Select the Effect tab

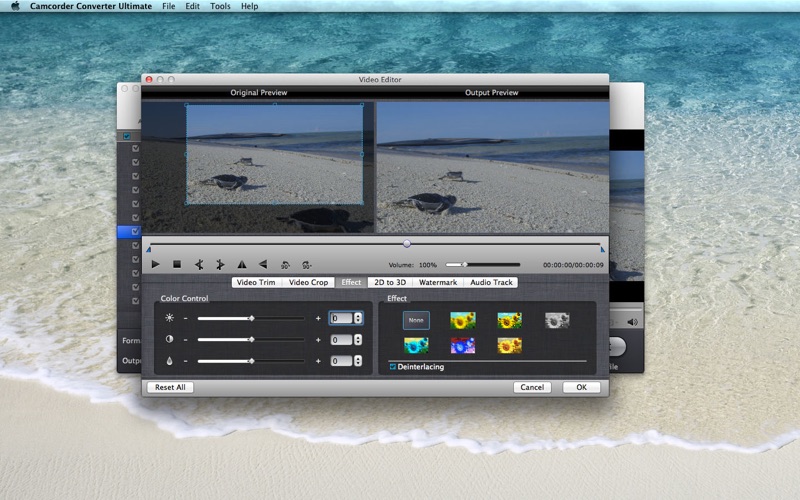pos(351,282)
